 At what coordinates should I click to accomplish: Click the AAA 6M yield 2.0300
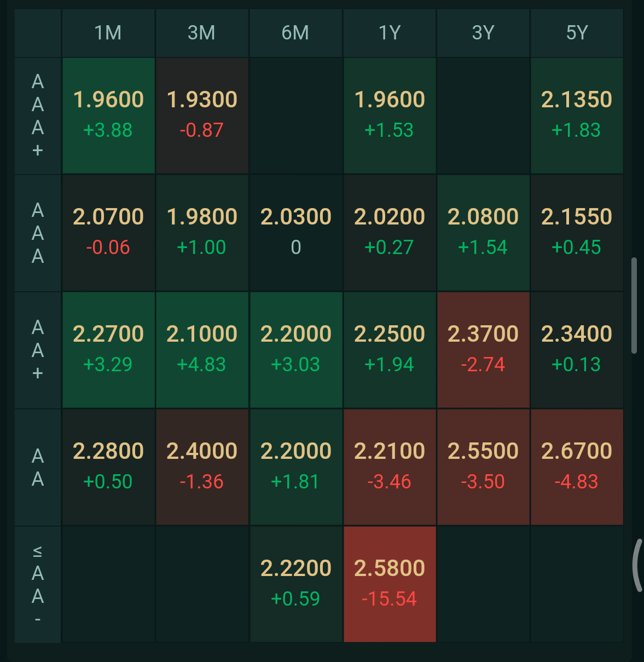click(296, 233)
